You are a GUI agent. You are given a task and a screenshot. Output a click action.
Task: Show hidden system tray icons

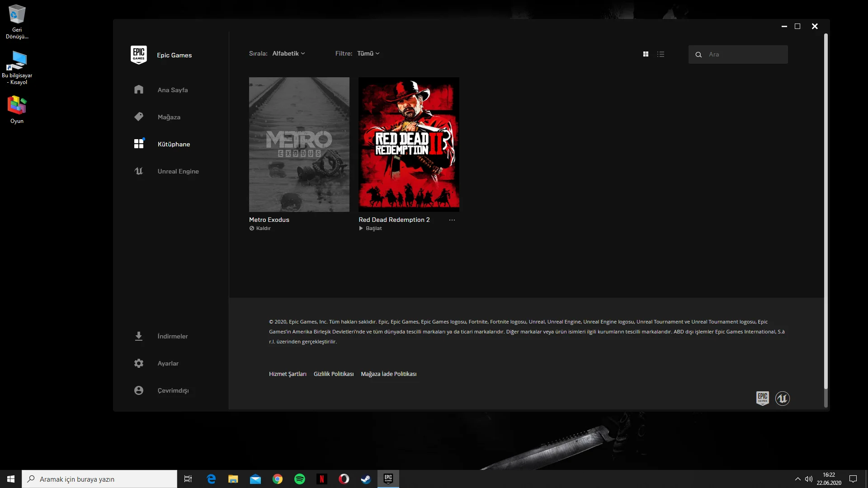coord(797,479)
